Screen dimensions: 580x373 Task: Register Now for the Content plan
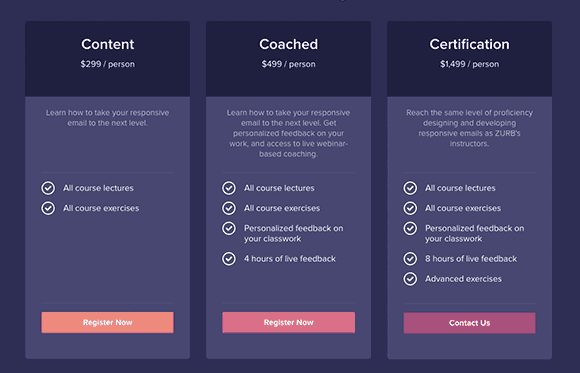(x=107, y=322)
